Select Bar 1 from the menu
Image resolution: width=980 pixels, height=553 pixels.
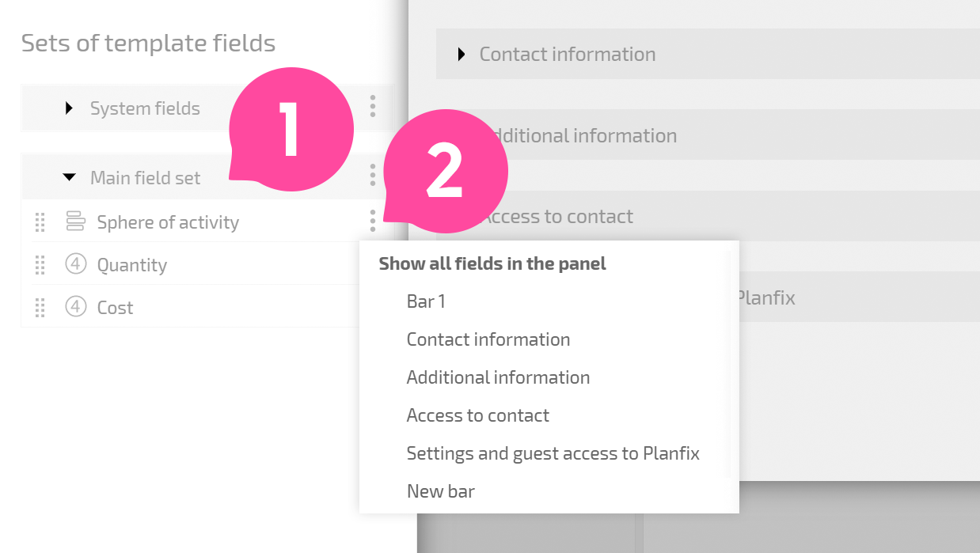426,301
